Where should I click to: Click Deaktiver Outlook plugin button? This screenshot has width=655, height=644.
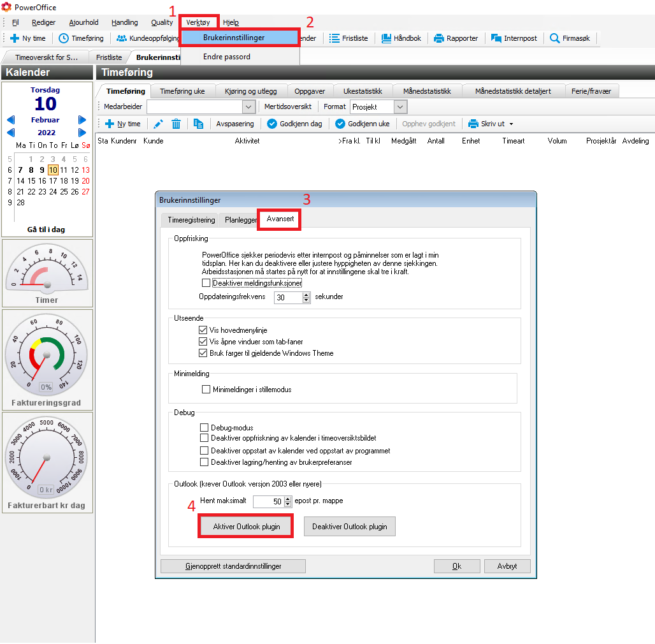click(x=350, y=527)
